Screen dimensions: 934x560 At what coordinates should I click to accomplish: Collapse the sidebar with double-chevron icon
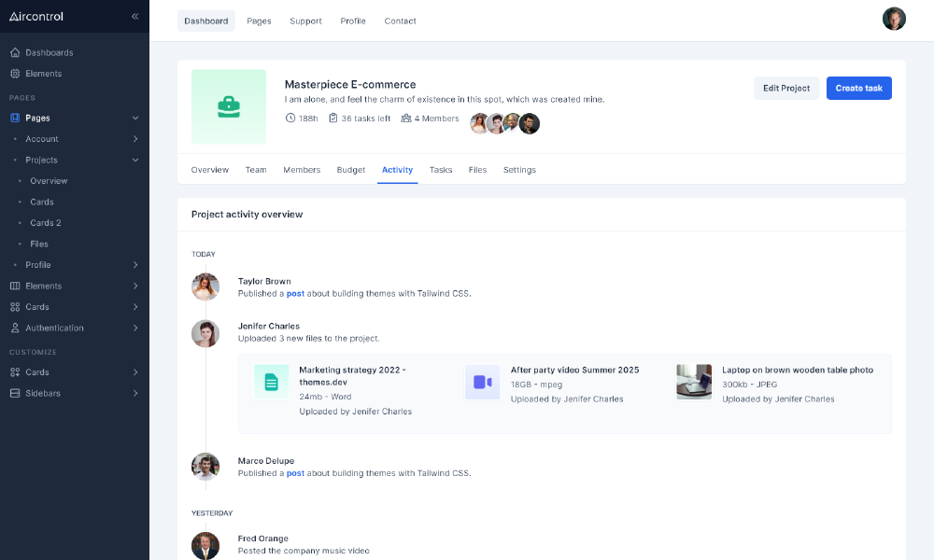click(134, 16)
